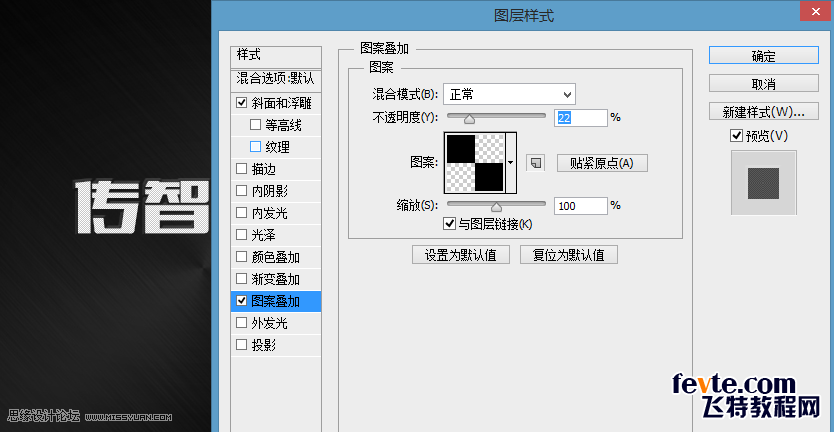Click the 确定 button
This screenshot has width=834, height=432.
tap(764, 56)
